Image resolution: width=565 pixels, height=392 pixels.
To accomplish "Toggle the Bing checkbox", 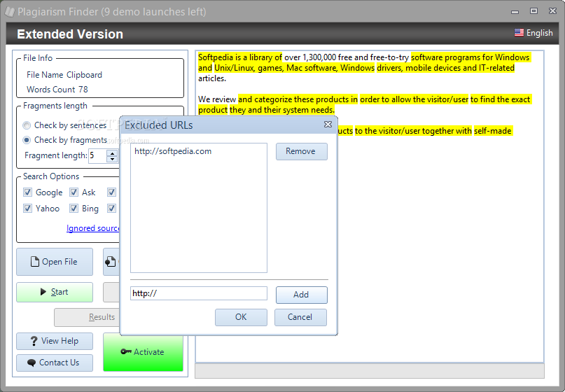I will tap(74, 209).
